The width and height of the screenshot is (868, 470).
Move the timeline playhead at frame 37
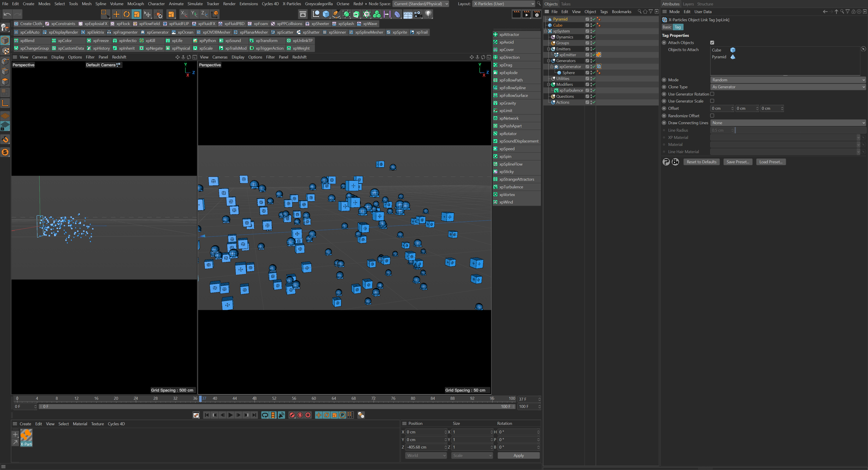click(200, 399)
